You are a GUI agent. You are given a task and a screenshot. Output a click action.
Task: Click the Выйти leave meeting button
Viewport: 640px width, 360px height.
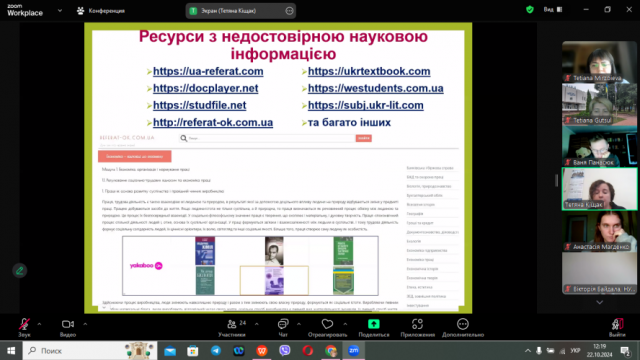point(617,328)
